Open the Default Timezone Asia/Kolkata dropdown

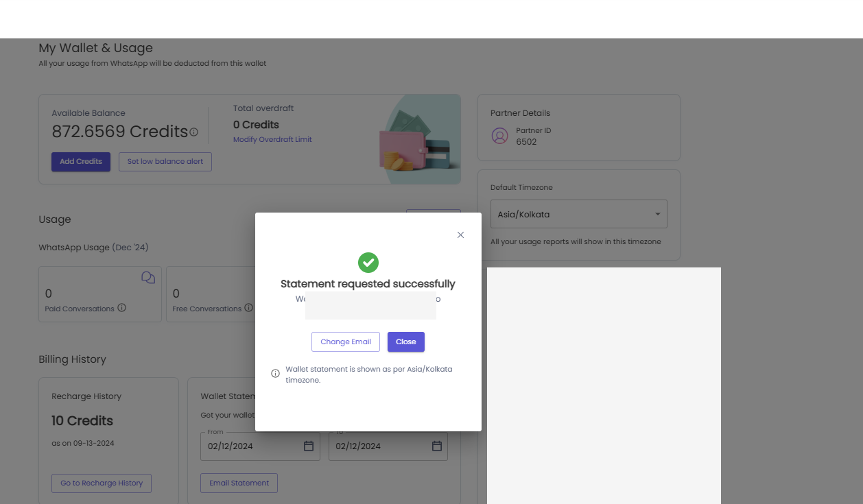pos(579,215)
